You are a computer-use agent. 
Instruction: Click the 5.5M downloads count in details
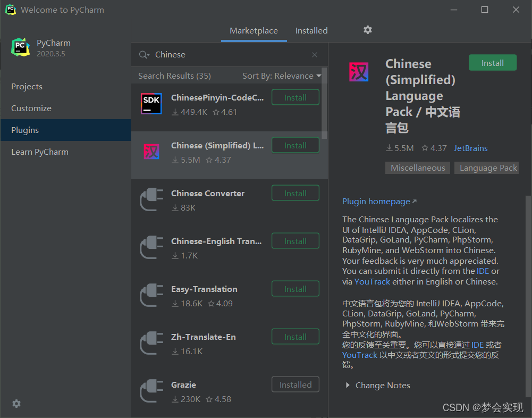pos(400,148)
